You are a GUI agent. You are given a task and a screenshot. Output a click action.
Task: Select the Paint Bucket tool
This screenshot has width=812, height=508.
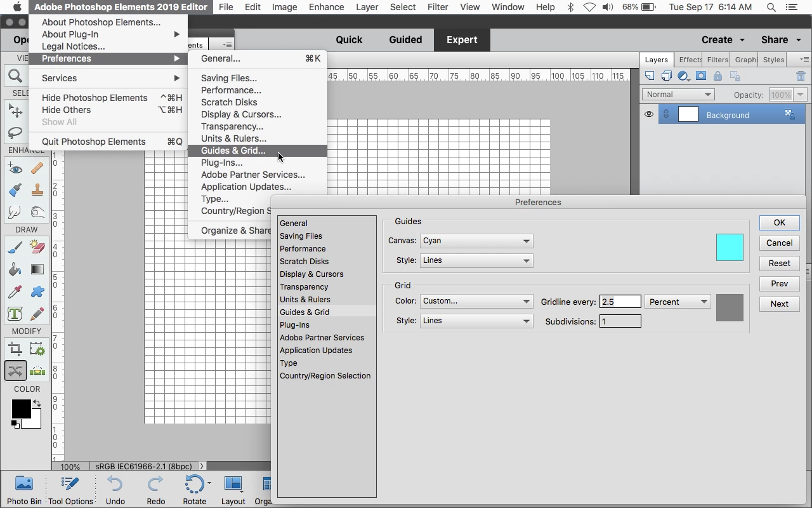click(x=15, y=269)
